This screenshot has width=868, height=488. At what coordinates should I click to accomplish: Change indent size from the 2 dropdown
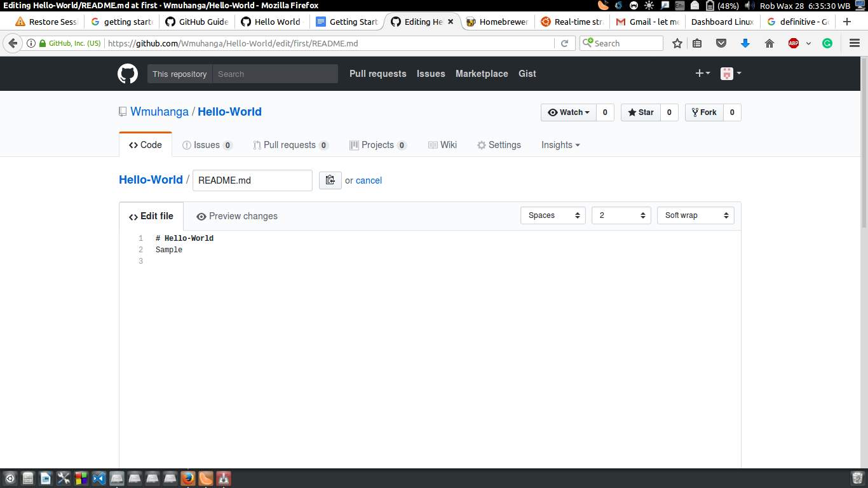[620, 215]
